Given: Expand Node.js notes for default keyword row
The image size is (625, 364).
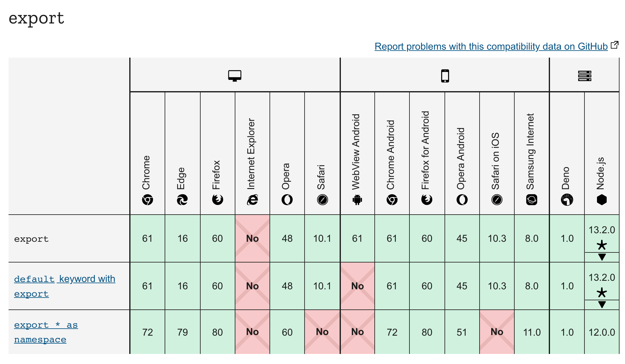Looking at the screenshot, I should pyautogui.click(x=602, y=305).
